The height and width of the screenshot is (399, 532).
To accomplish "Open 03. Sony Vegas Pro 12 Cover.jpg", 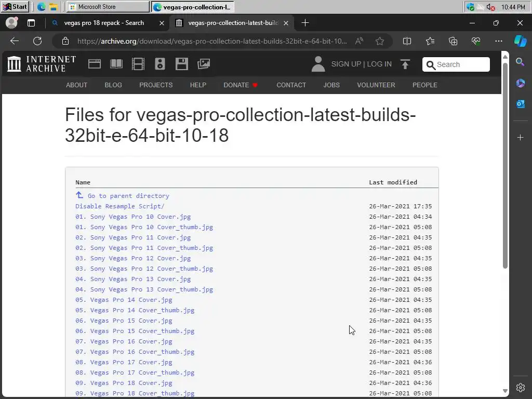I will coord(133,259).
